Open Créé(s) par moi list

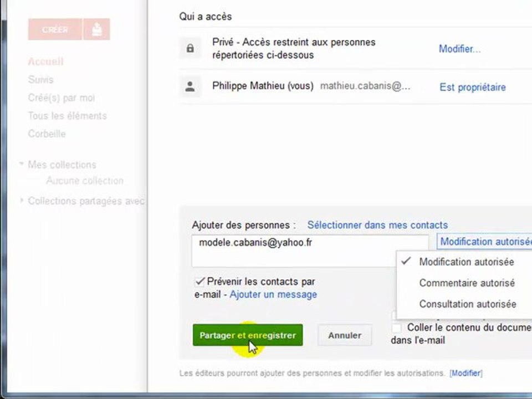(x=62, y=98)
